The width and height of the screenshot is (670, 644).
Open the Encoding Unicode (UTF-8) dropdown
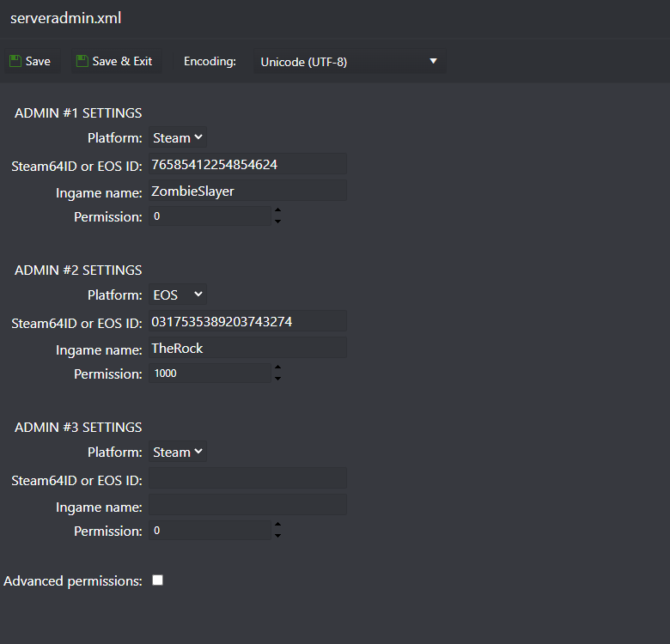(x=350, y=62)
